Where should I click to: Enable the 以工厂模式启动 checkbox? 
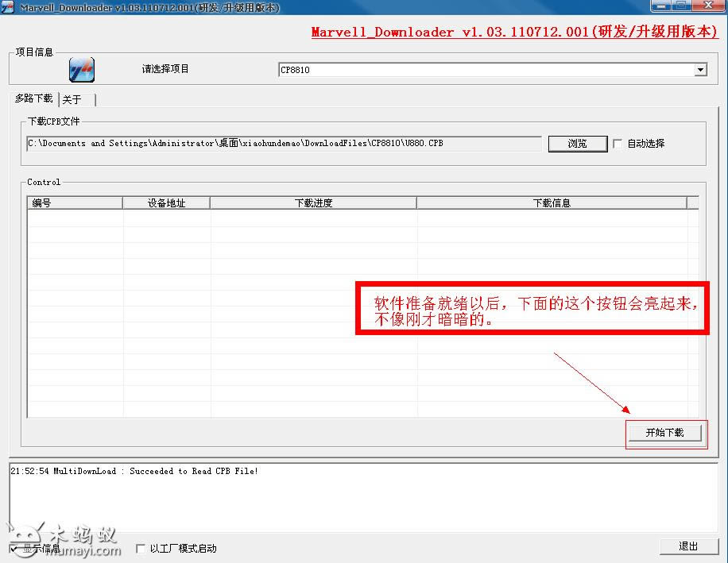(x=141, y=549)
